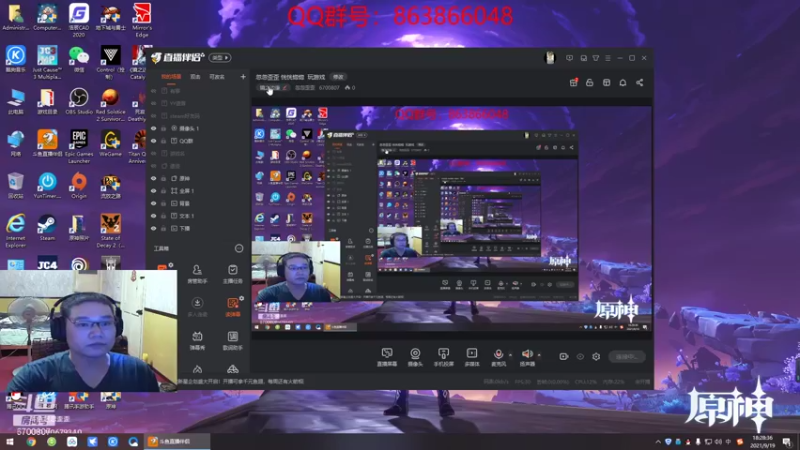Hide the 全屏 1 source layer
Viewport: 800px width, 450px height.
click(154, 191)
